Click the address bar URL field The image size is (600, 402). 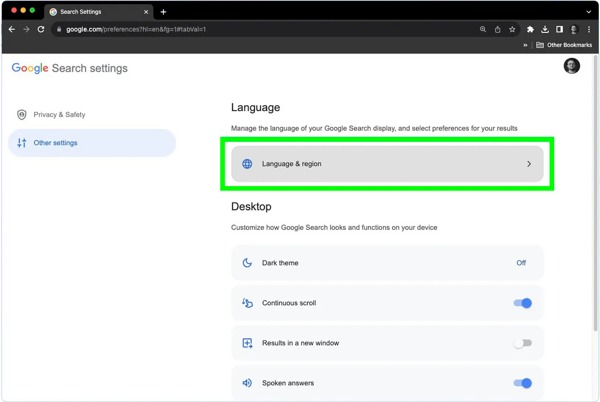(250, 29)
